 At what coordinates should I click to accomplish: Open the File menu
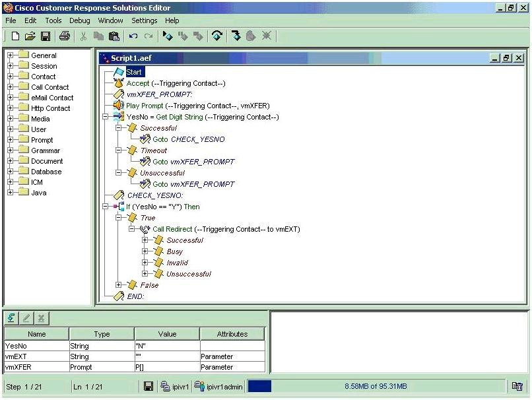pyautogui.click(x=11, y=20)
